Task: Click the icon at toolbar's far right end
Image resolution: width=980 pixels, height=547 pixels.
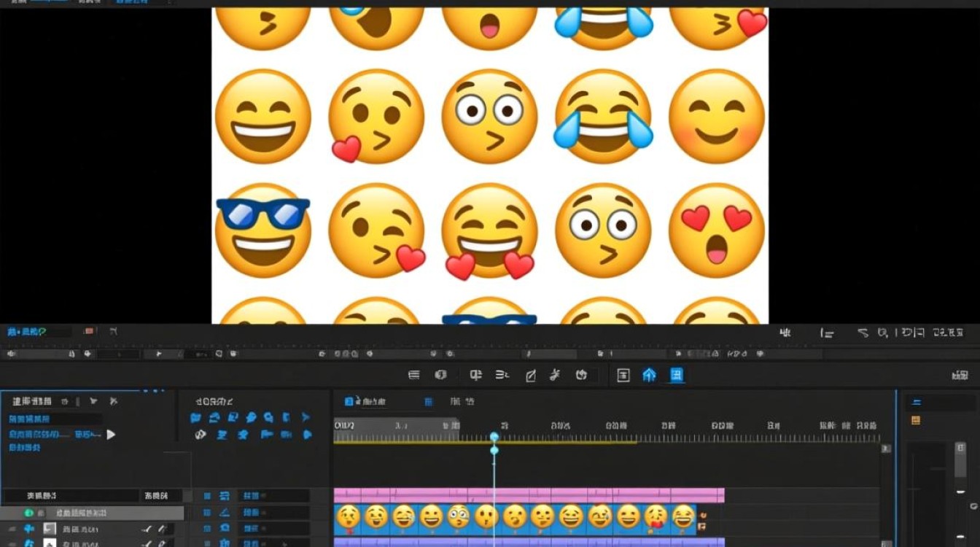Action: [x=960, y=376]
